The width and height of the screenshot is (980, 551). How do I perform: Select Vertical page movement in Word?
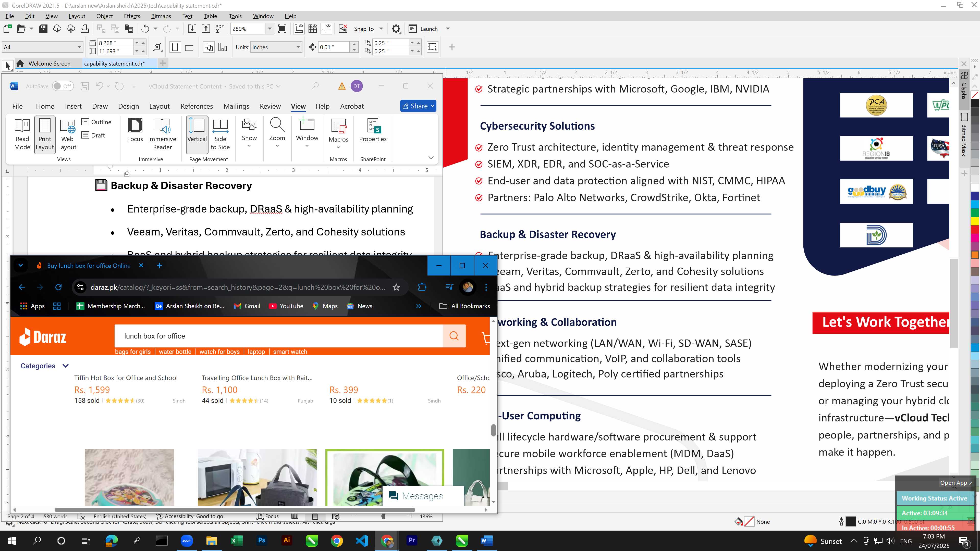pos(197,134)
